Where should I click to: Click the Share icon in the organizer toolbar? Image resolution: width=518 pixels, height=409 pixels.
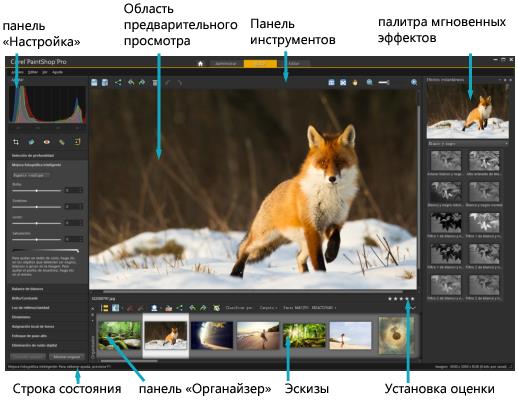coord(180,308)
